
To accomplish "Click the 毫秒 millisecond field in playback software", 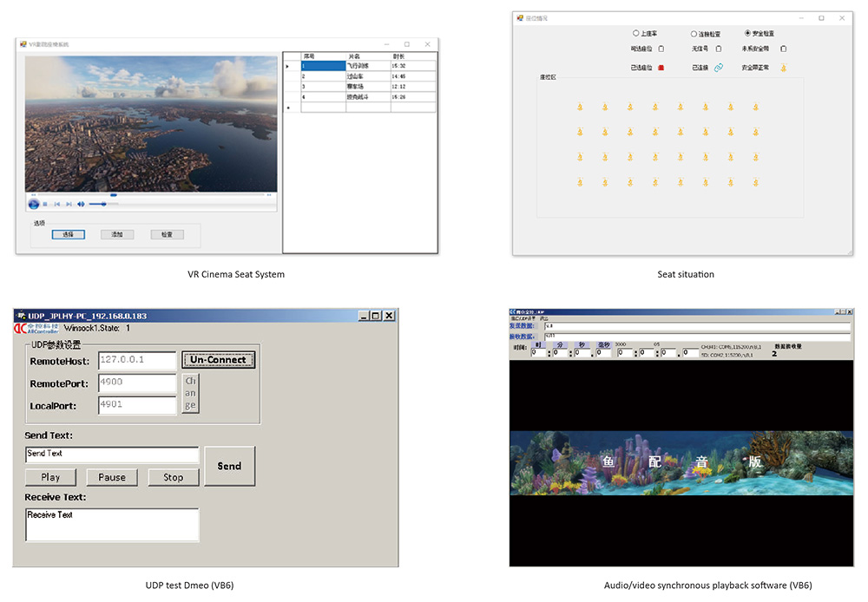I will click(x=603, y=352).
